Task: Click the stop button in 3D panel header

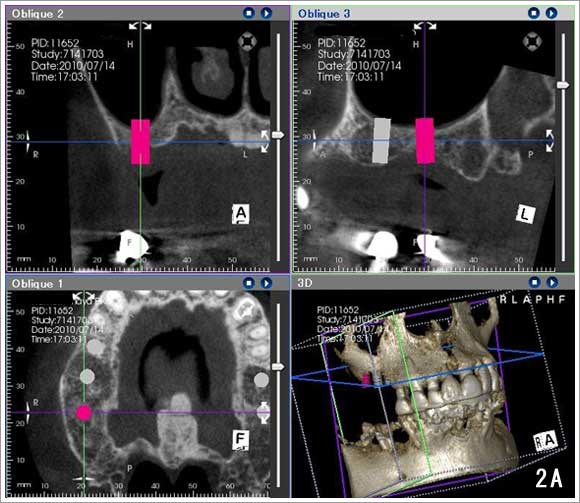Action: click(x=535, y=283)
